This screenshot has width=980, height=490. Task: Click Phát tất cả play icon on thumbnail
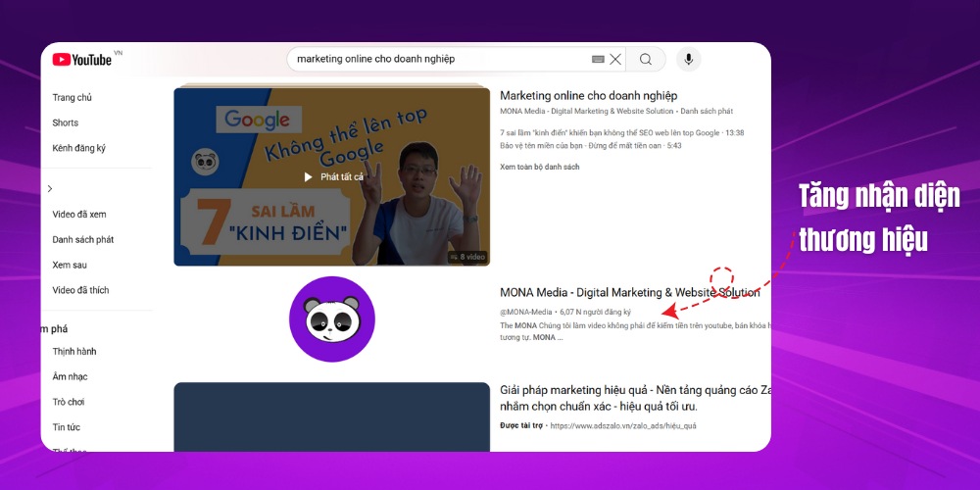coord(308,176)
